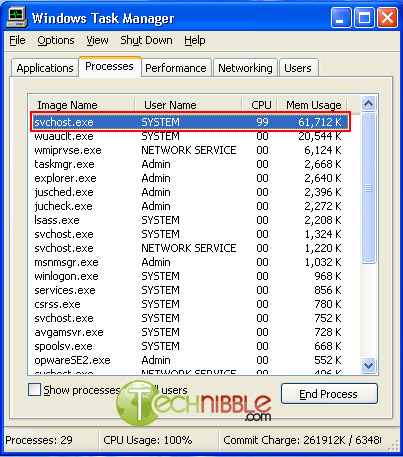This screenshot has height=457, width=403.
Task: Select the jucheck.exe process
Action: coord(190,206)
